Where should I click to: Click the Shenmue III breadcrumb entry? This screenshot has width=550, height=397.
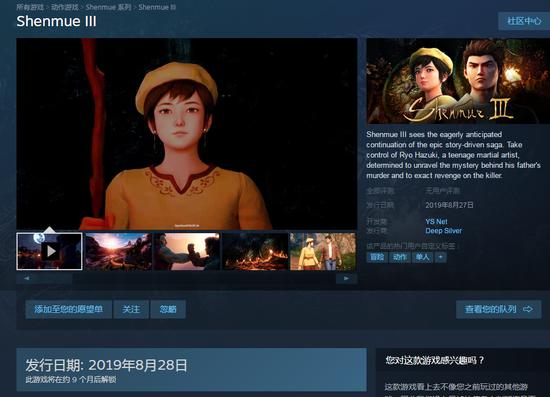point(157,7)
